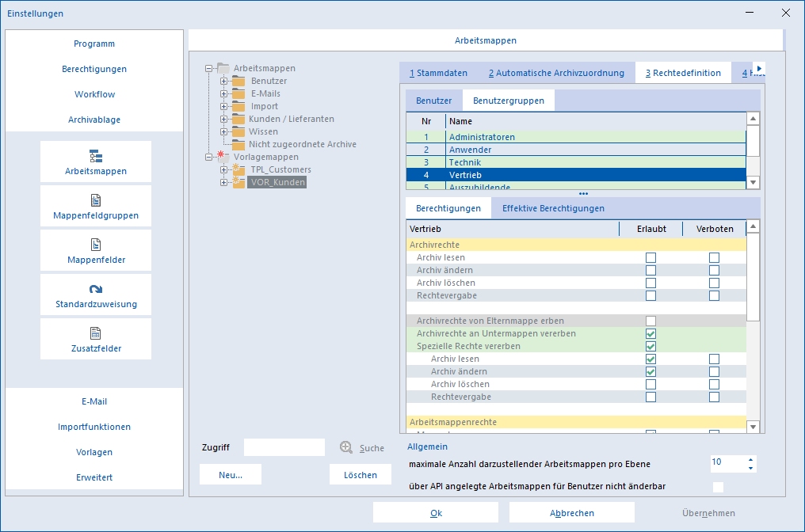Select the Import folder icon

[238, 107]
